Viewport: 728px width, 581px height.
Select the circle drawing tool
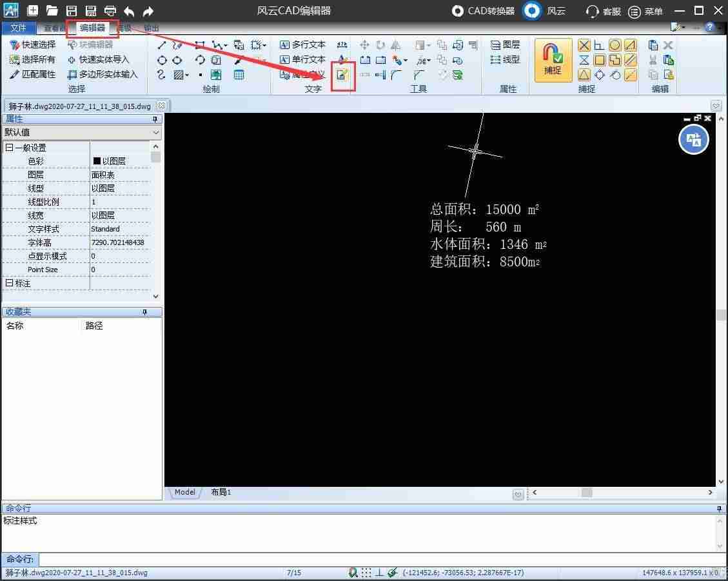(x=162, y=60)
